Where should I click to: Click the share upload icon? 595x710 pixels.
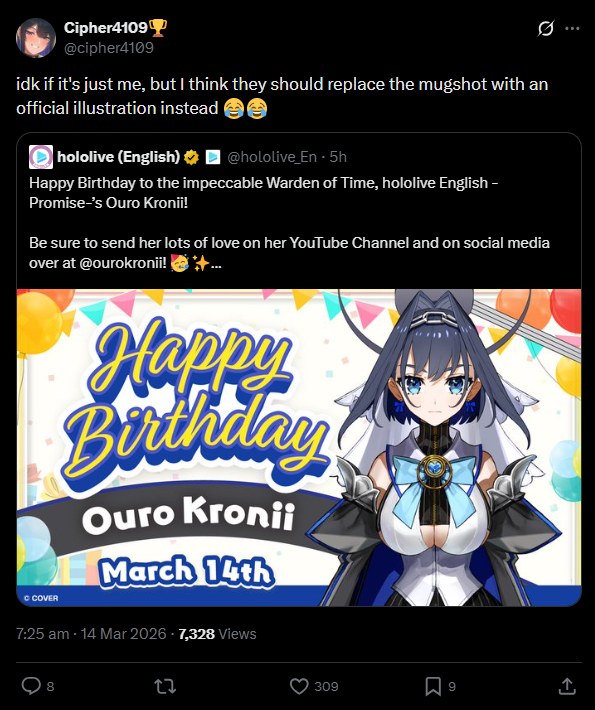[567, 686]
